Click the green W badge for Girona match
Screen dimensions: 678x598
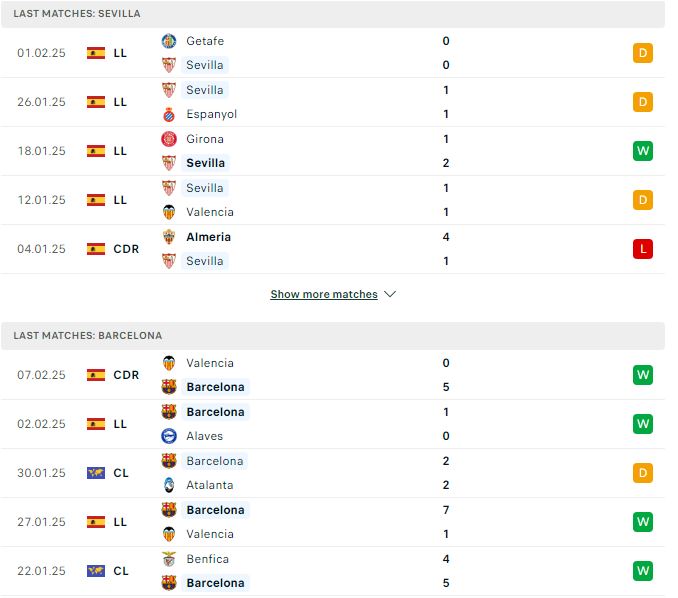click(643, 151)
